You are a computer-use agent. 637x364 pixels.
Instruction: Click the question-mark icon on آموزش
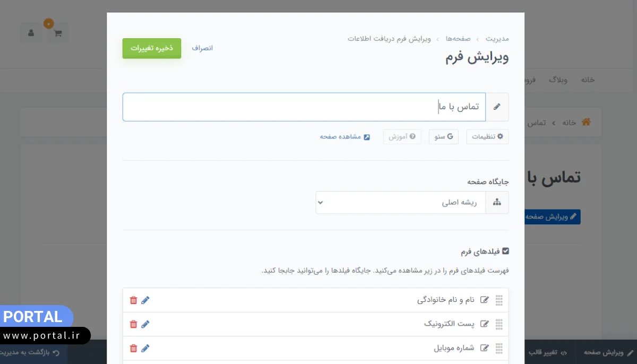click(x=413, y=136)
